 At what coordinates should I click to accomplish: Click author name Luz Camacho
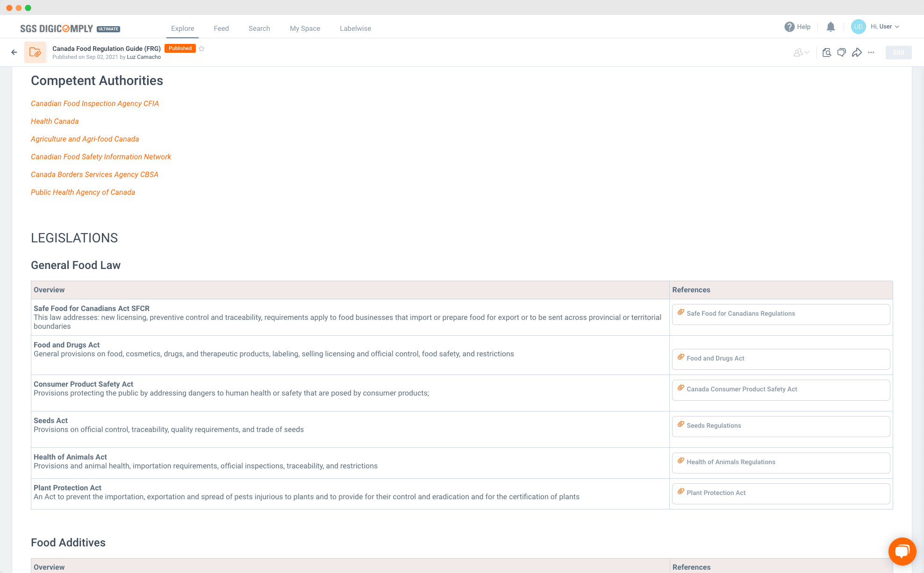pos(144,57)
